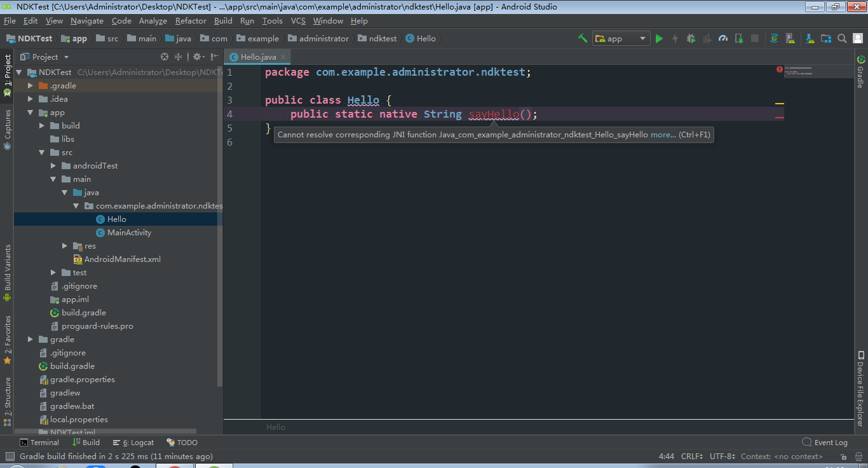
Task: Open the Event Log button
Action: pos(825,443)
